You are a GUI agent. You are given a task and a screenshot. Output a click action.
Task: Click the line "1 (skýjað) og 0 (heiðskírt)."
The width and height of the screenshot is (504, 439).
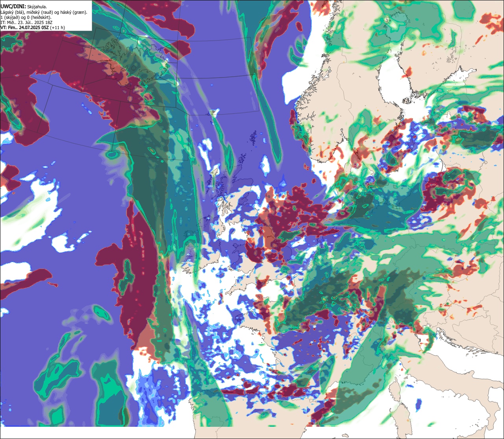(x=26, y=17)
